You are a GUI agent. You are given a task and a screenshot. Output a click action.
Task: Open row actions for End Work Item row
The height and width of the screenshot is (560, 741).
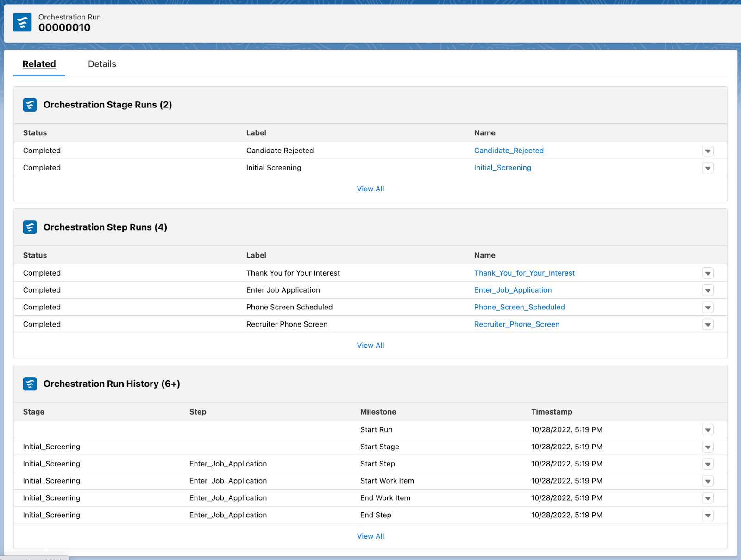click(x=708, y=498)
